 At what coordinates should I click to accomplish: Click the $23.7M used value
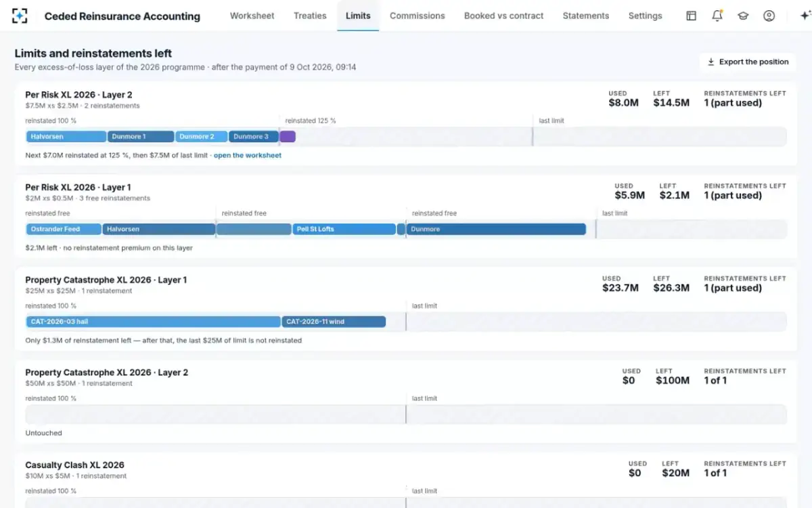(x=621, y=288)
